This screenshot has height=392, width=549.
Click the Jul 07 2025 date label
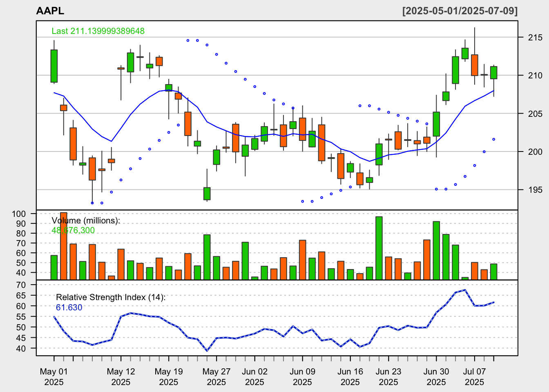tap(475, 377)
